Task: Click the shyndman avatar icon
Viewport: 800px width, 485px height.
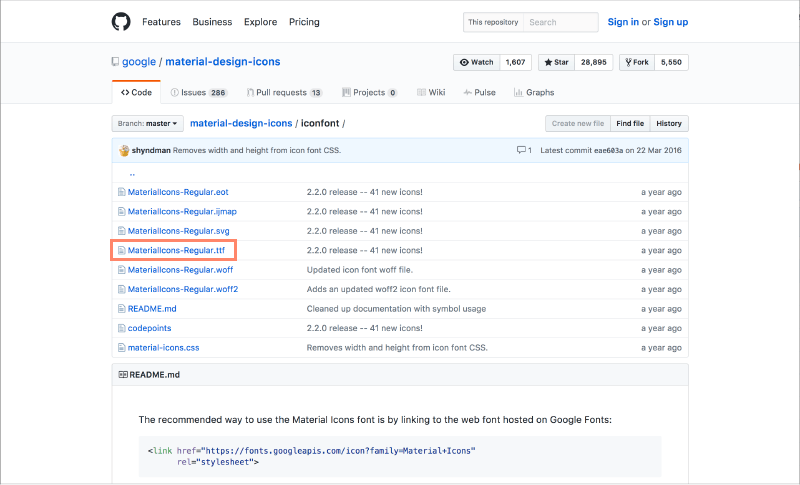Action: coord(124,150)
